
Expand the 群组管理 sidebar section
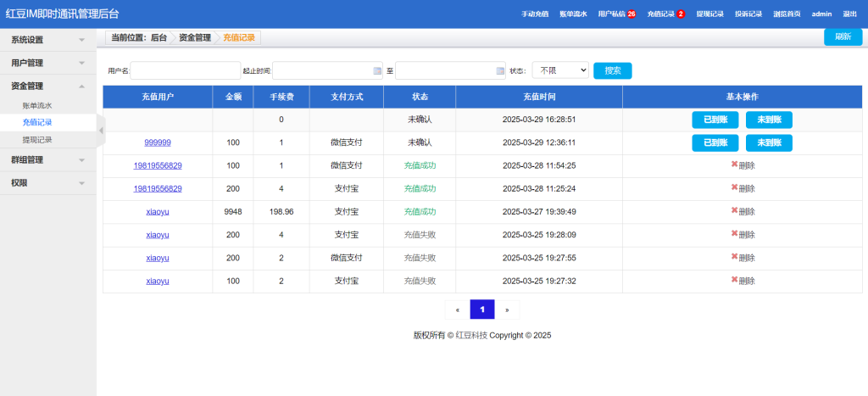point(48,159)
